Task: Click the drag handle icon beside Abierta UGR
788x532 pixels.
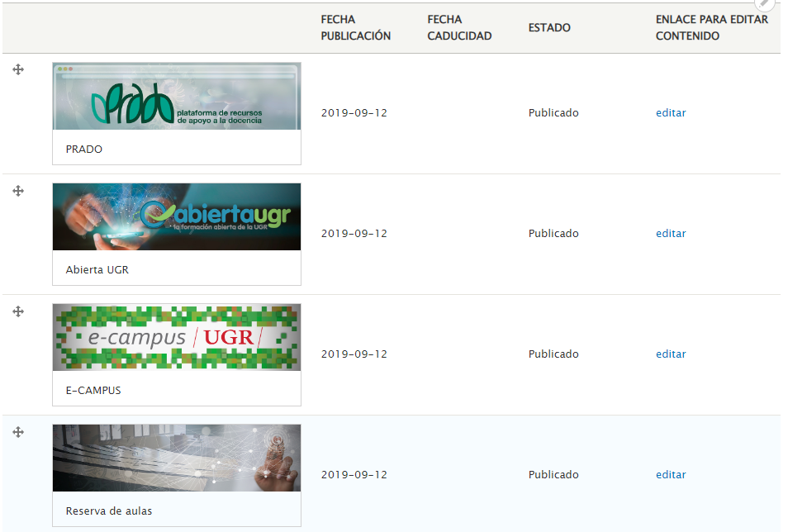Action: pyautogui.click(x=17, y=191)
